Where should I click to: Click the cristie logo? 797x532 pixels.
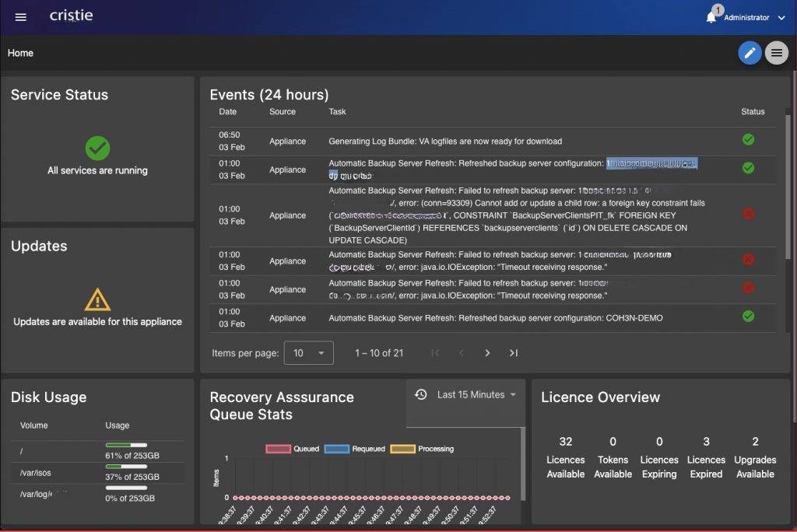(x=72, y=16)
